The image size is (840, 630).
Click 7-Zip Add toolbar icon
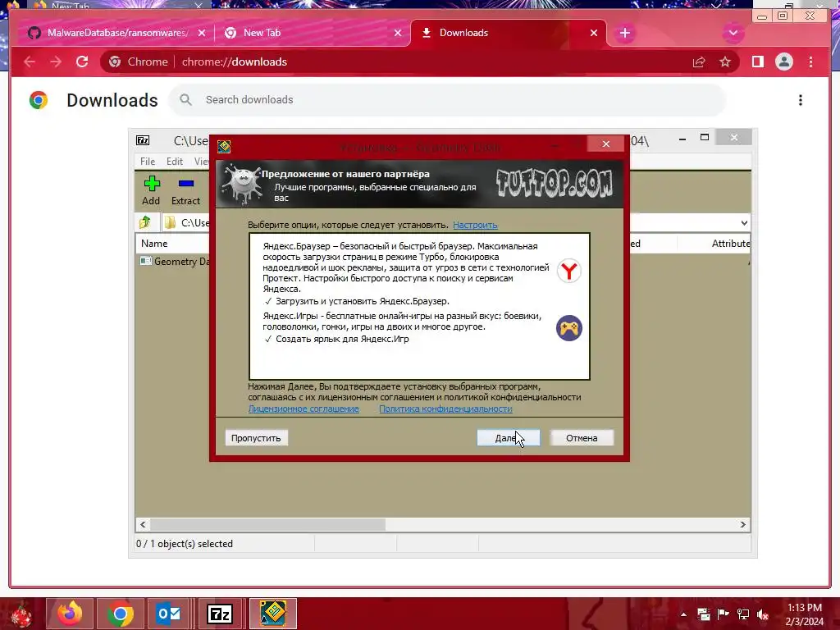tap(151, 190)
